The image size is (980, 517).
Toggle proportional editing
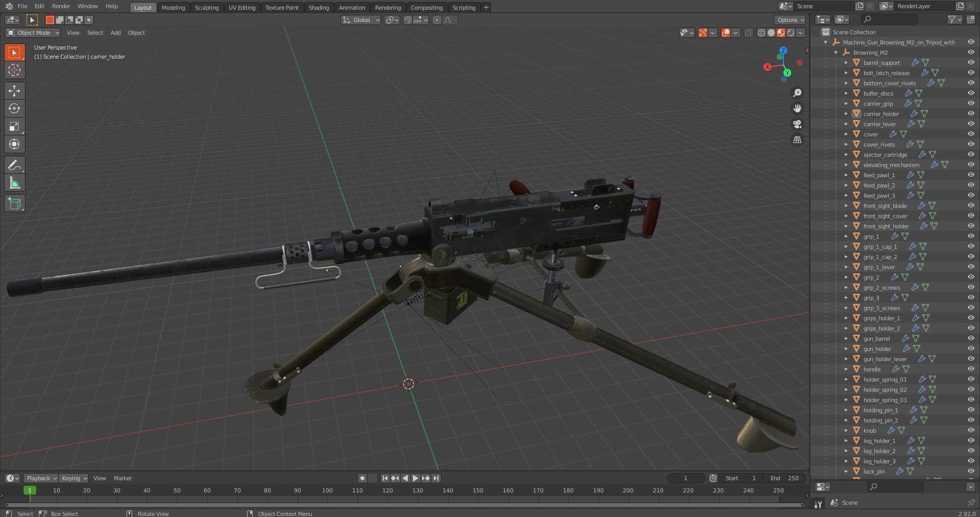(x=436, y=20)
